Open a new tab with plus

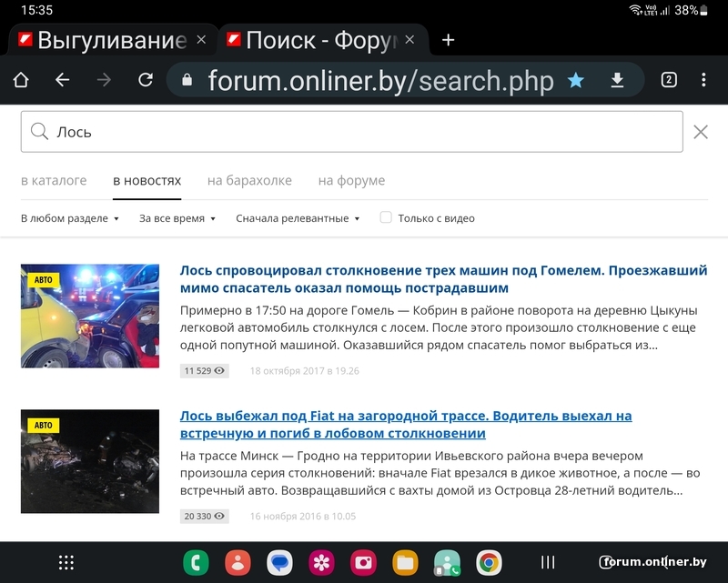click(x=448, y=40)
